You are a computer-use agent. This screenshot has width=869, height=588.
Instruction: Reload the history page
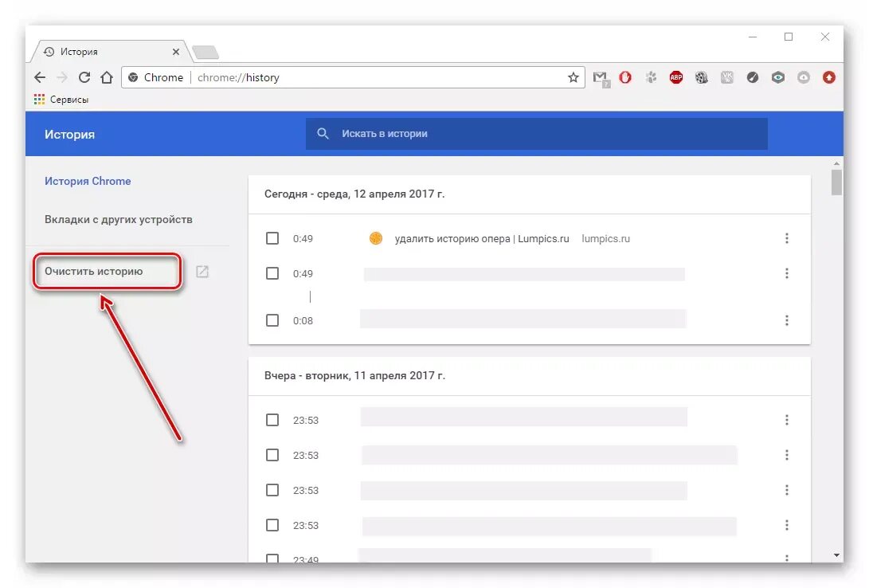click(84, 77)
